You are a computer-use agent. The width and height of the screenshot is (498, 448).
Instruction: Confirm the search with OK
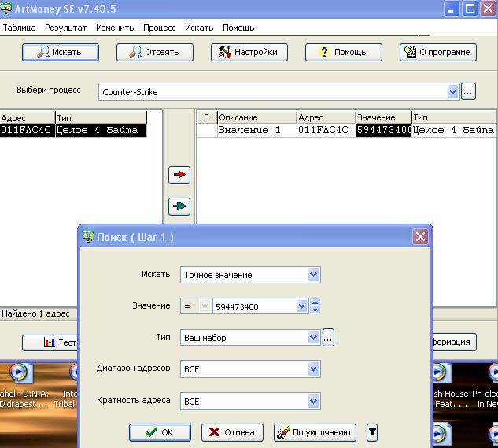(x=160, y=432)
